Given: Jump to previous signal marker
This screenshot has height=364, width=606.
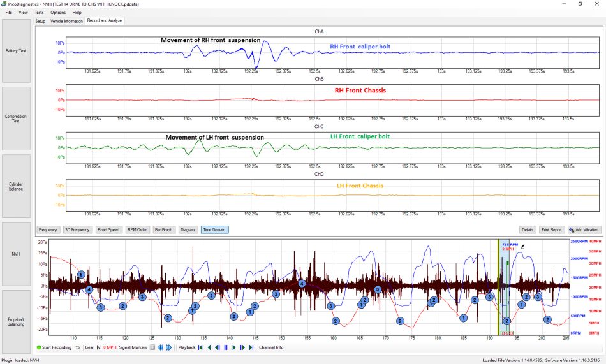Looking at the screenshot, I should coord(160,347).
